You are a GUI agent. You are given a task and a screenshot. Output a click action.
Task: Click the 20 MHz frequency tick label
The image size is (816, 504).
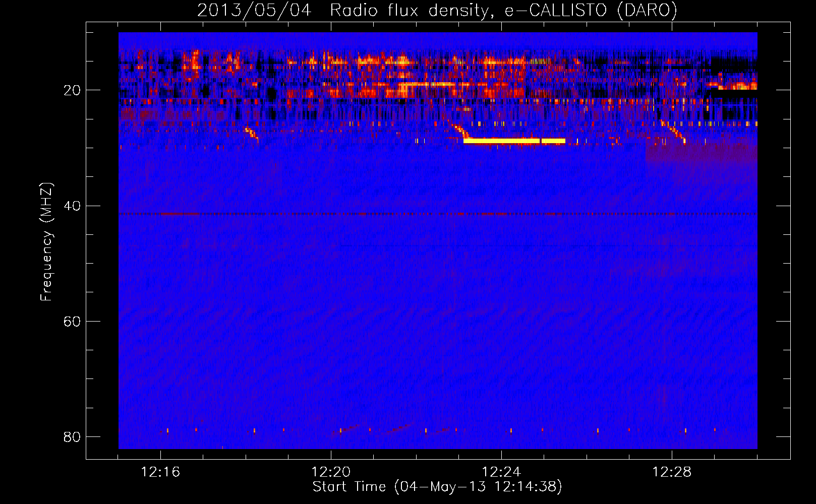(x=72, y=90)
